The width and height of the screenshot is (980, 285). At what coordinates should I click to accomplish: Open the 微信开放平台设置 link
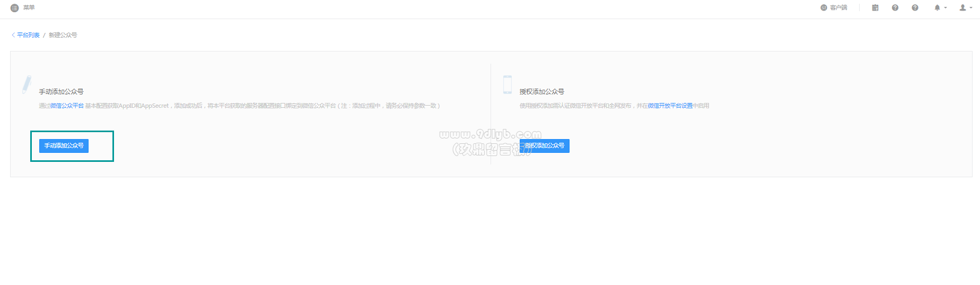pos(670,106)
